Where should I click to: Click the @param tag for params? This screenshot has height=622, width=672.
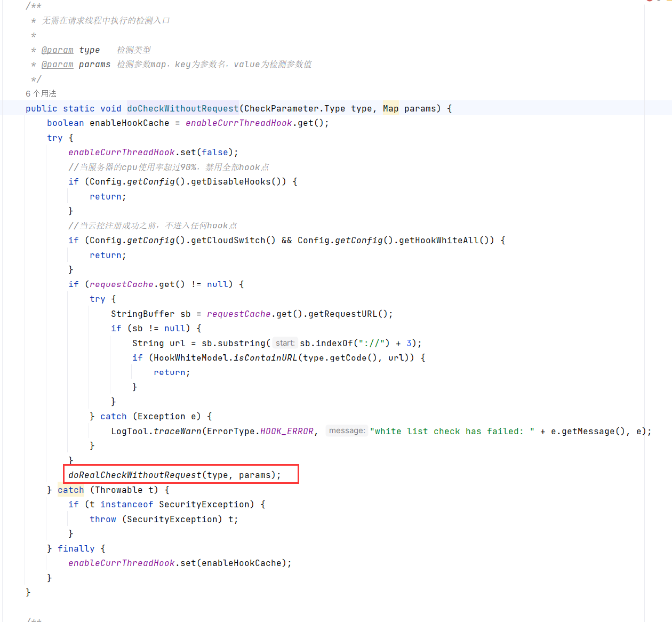[58, 65]
